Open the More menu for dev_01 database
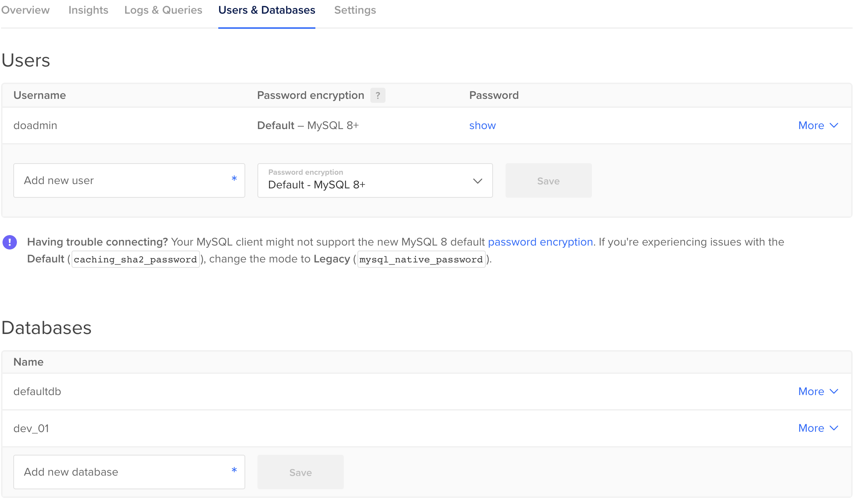 pyautogui.click(x=818, y=428)
